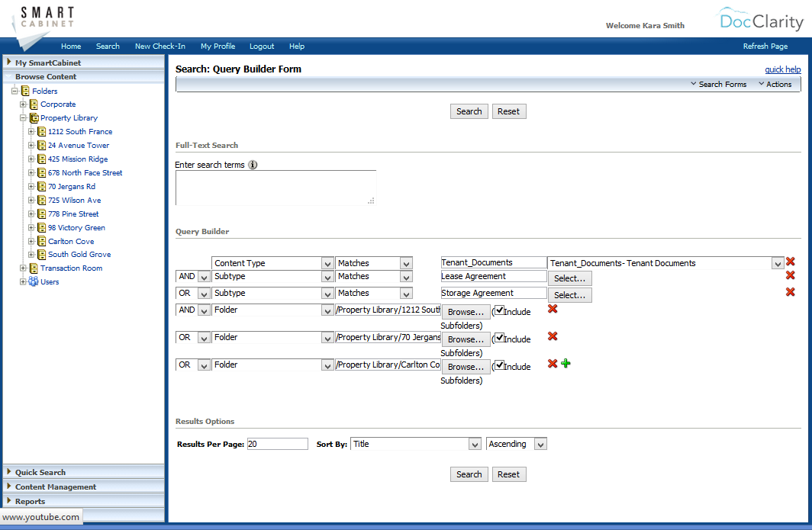This screenshot has height=530, width=812.
Task: Click the quick help link
Action: [783, 69]
